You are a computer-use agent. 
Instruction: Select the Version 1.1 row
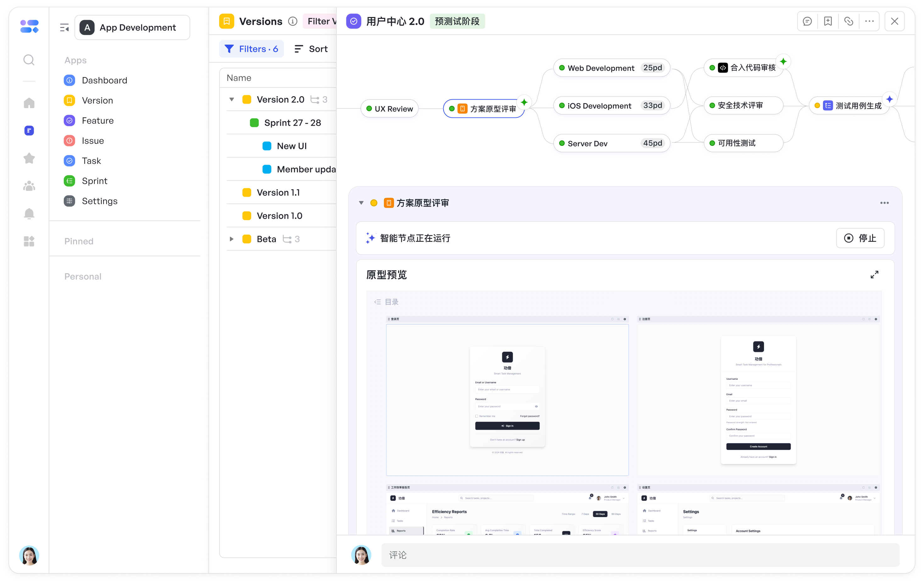281,193
